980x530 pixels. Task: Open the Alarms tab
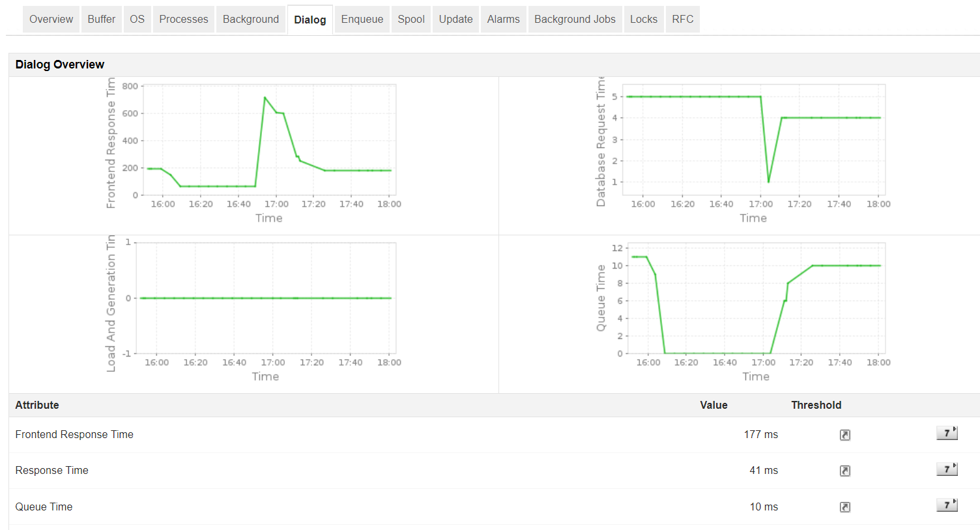[503, 19]
